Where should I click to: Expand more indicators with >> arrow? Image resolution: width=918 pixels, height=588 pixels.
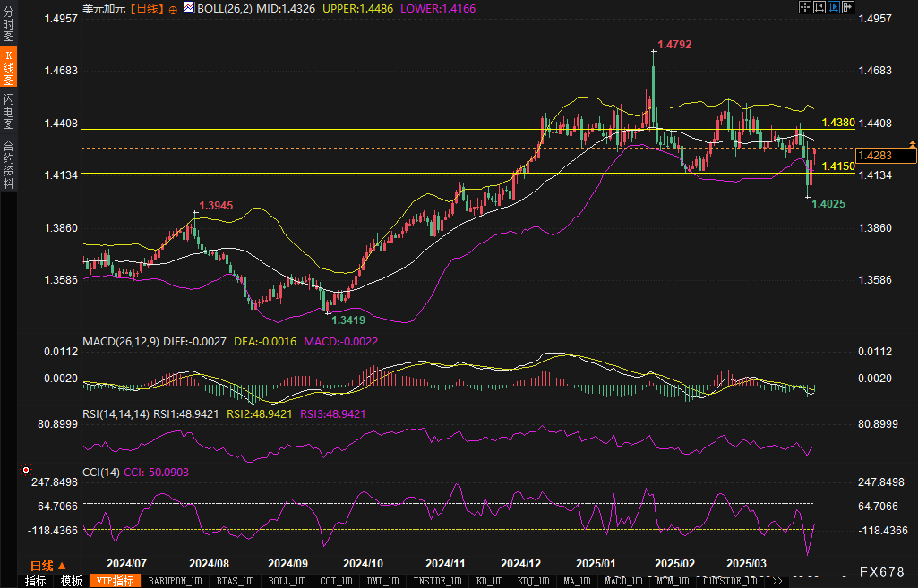(x=777, y=581)
